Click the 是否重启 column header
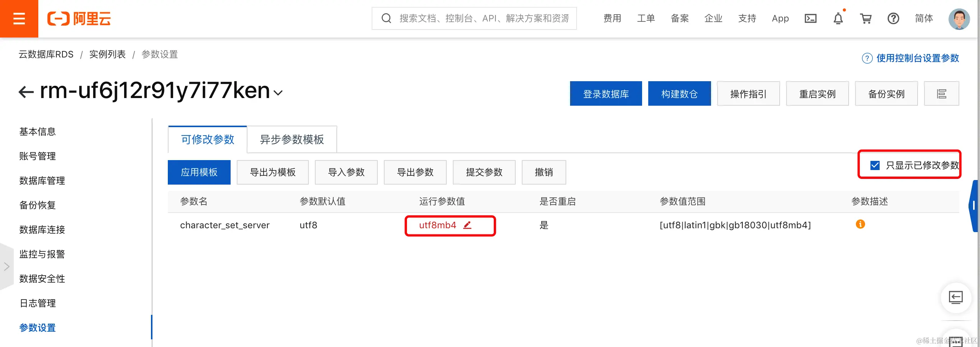Image resolution: width=980 pixels, height=347 pixels. pyautogui.click(x=558, y=201)
